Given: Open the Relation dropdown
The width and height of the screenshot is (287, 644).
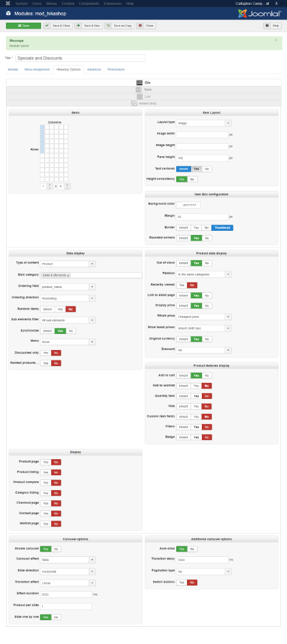Looking at the screenshot, I should click(x=204, y=274).
